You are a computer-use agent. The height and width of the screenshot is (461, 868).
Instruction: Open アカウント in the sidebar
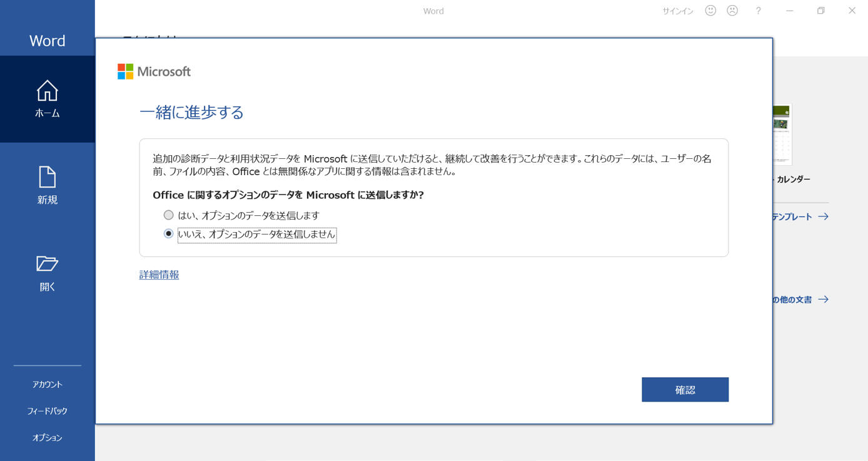48,384
